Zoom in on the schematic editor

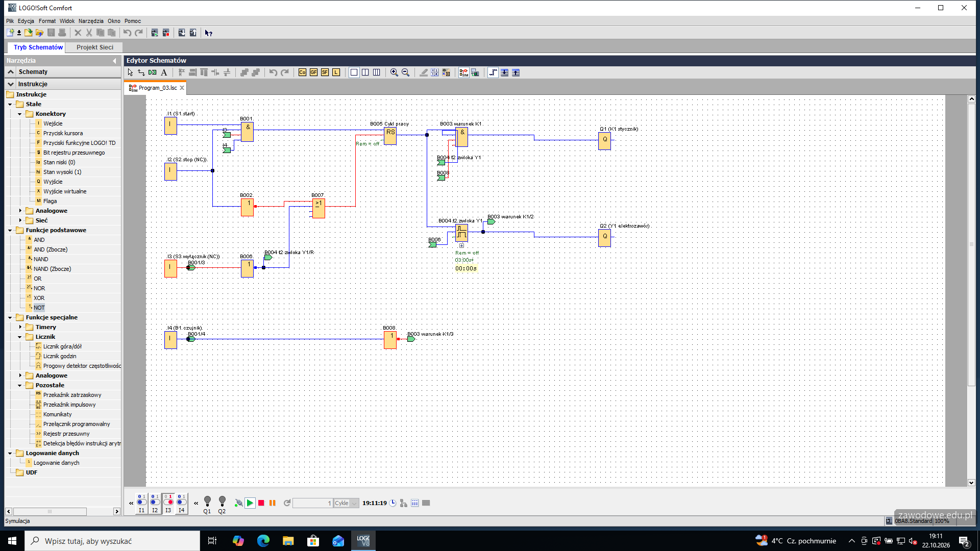(x=394, y=72)
